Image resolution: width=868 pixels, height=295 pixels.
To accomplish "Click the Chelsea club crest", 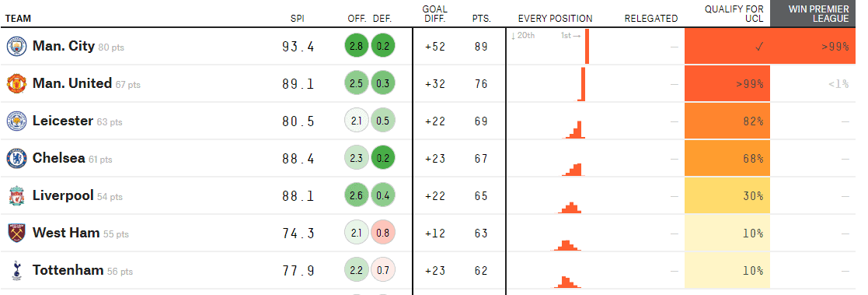I will pos(16,159).
